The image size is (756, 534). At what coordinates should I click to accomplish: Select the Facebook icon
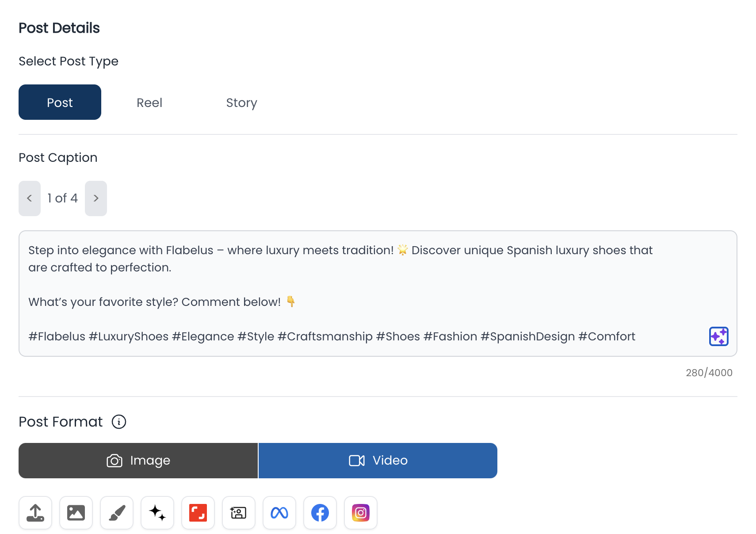click(x=320, y=513)
